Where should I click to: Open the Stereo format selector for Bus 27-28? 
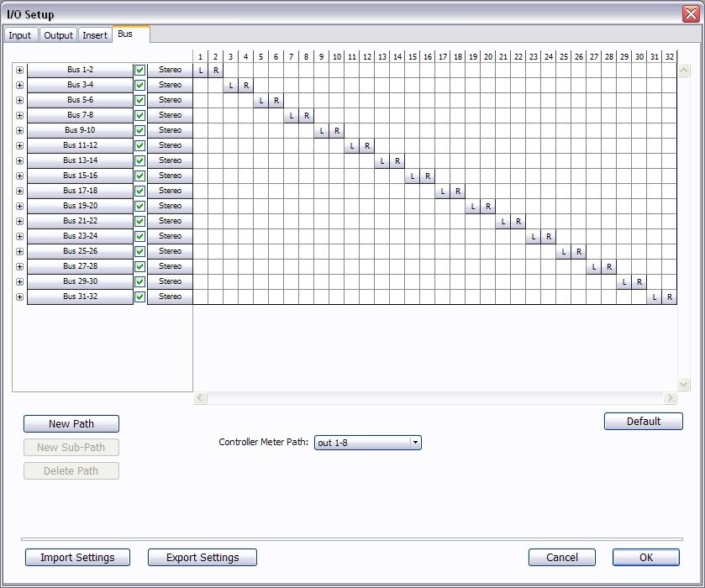tap(170, 266)
